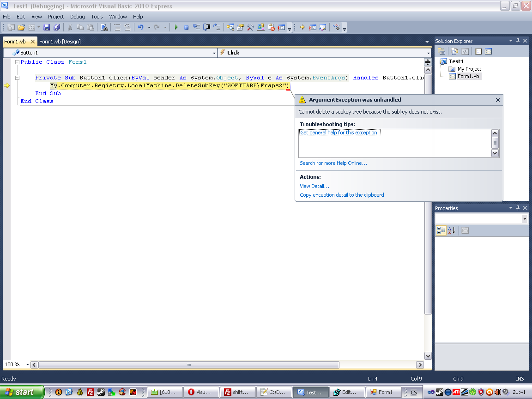The image size is (532, 399).
Task: Close the ArgumentException popup
Action: pyautogui.click(x=497, y=100)
